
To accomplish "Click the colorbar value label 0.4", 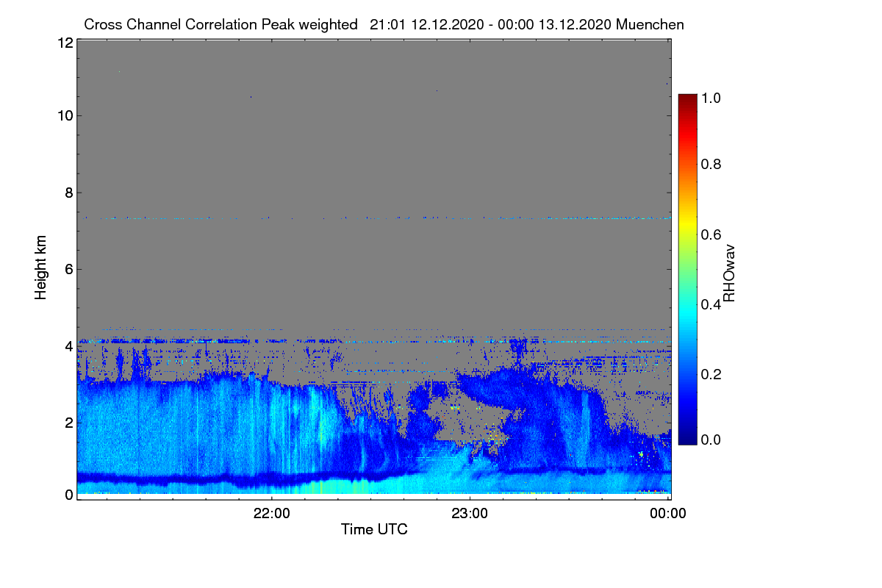I will (711, 304).
